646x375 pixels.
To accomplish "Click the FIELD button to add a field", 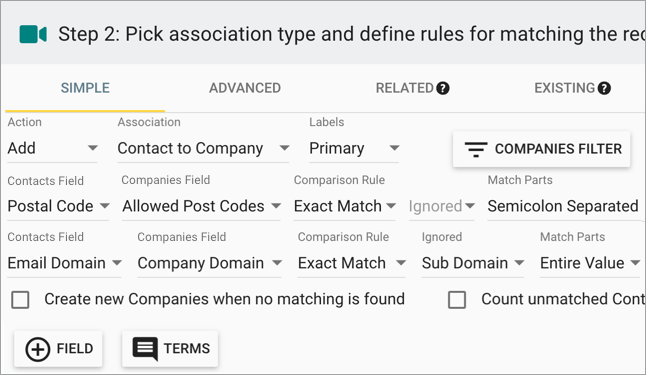I will tap(58, 349).
